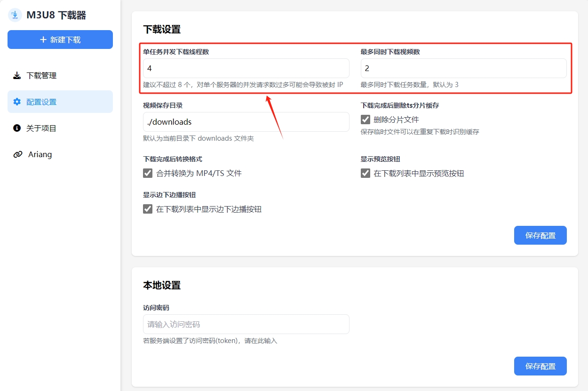Open the 下载管理 page
Image resolution: width=588 pixels, height=391 pixels.
(x=60, y=75)
